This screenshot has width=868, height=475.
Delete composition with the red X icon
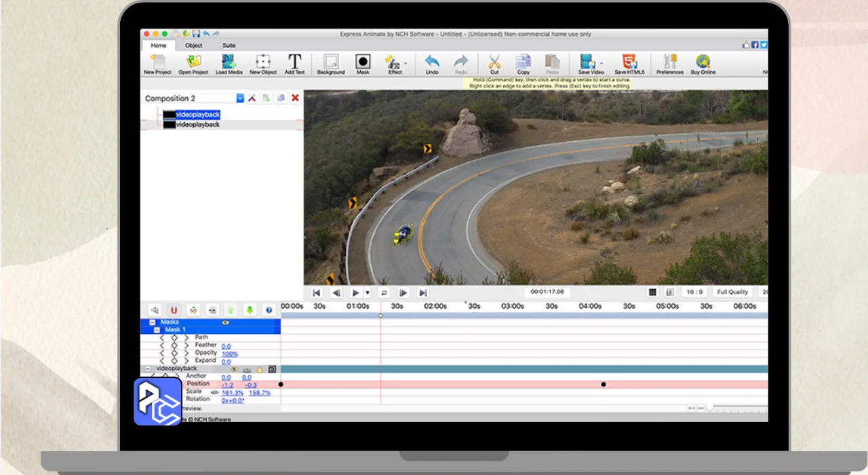295,98
